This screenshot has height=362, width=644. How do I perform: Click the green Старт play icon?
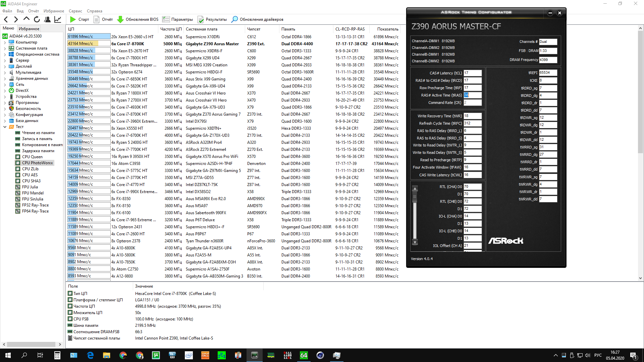pos(73,19)
